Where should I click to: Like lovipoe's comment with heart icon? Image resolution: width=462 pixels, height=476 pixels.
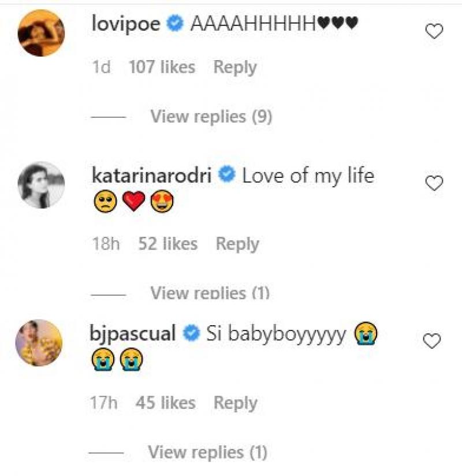coord(434,31)
